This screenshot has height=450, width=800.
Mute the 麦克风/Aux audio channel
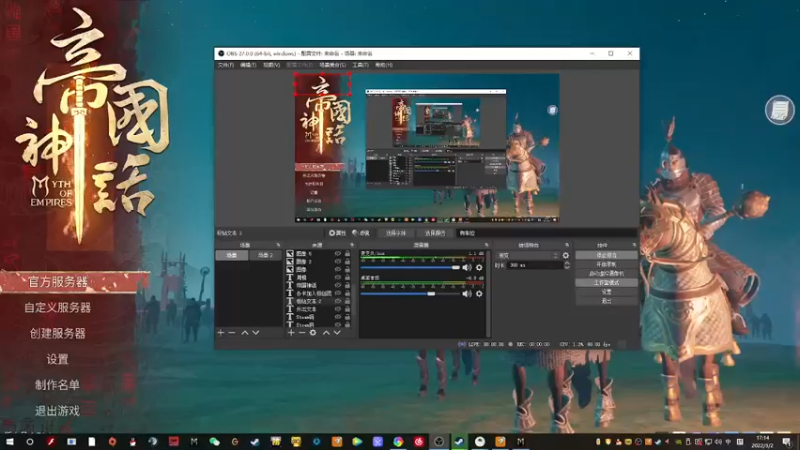pyautogui.click(x=467, y=267)
